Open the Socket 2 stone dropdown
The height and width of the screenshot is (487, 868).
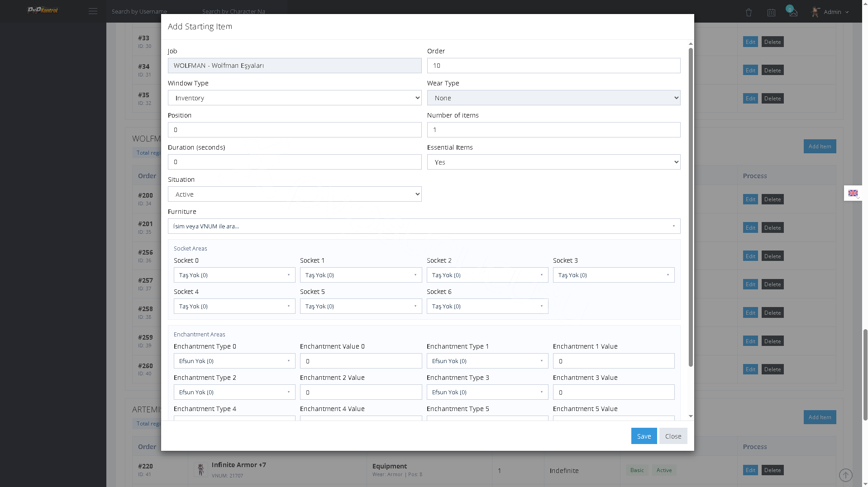click(x=487, y=275)
